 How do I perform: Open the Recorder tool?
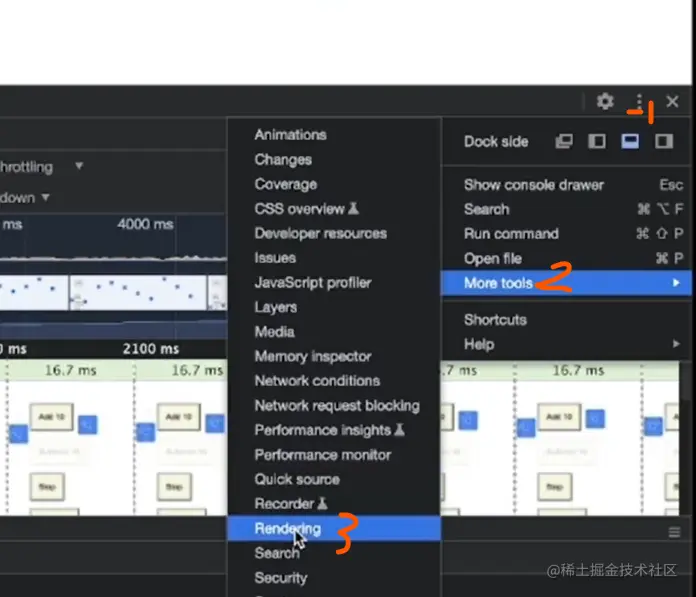[334, 504]
